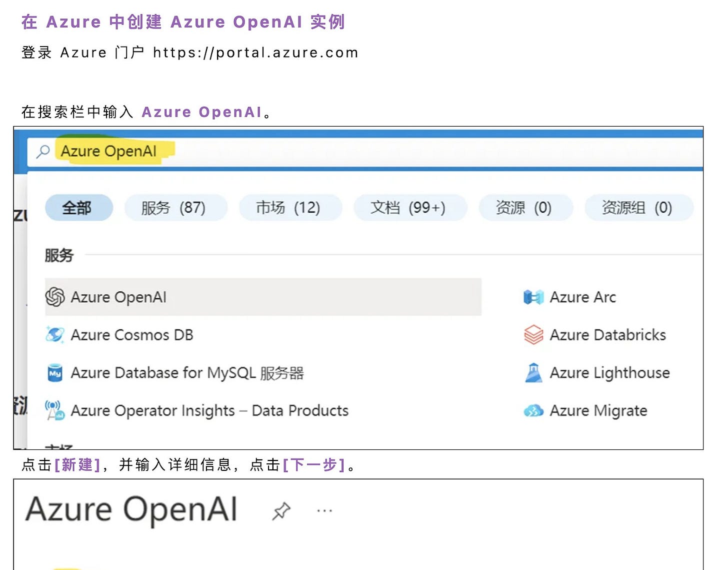The height and width of the screenshot is (570, 728).
Task: Click the large Azure OpenAI page title
Action: click(x=131, y=510)
